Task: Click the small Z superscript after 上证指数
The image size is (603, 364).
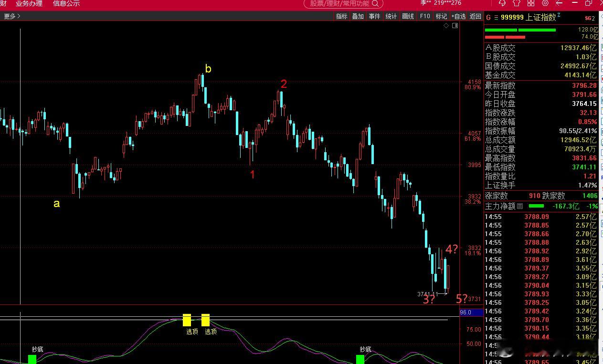Action: 559,16
